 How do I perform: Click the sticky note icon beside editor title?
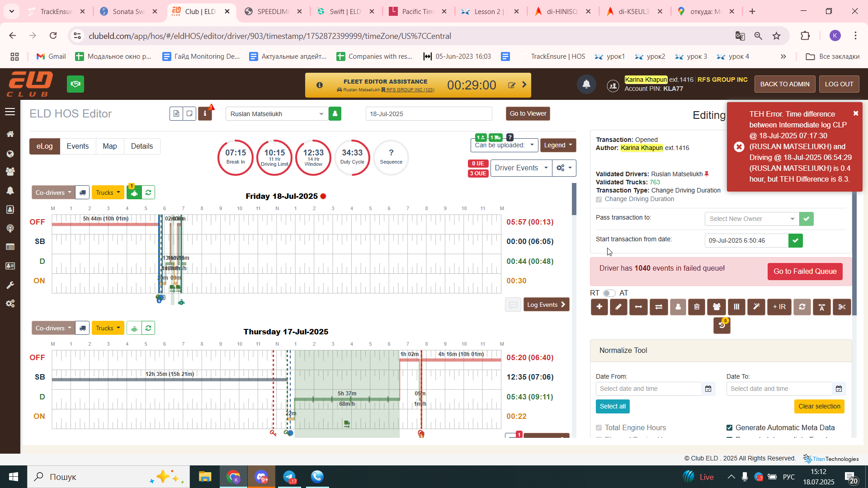tap(189, 114)
